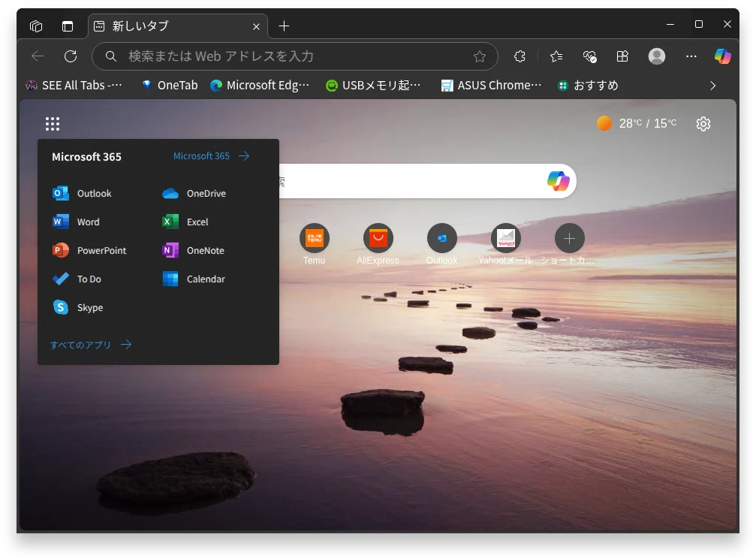
Task: Open the Favorites list icon
Action: (556, 56)
